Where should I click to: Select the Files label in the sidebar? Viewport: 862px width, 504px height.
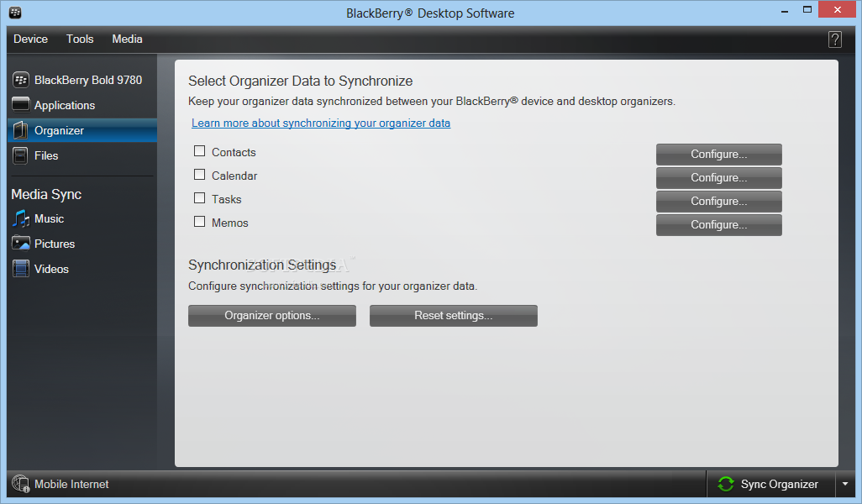[x=46, y=155]
